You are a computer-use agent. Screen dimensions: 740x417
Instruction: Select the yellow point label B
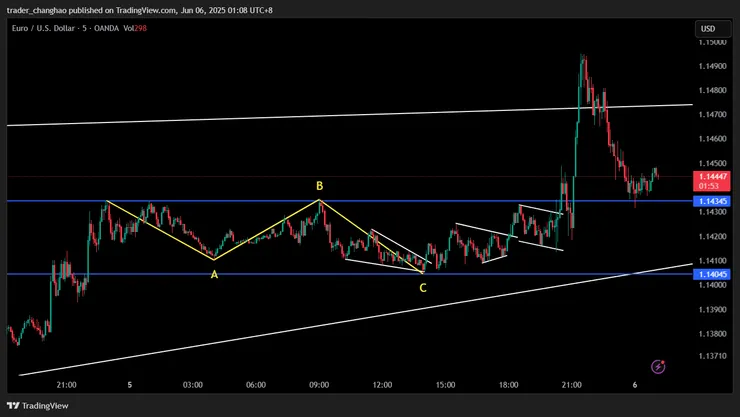[320, 186]
